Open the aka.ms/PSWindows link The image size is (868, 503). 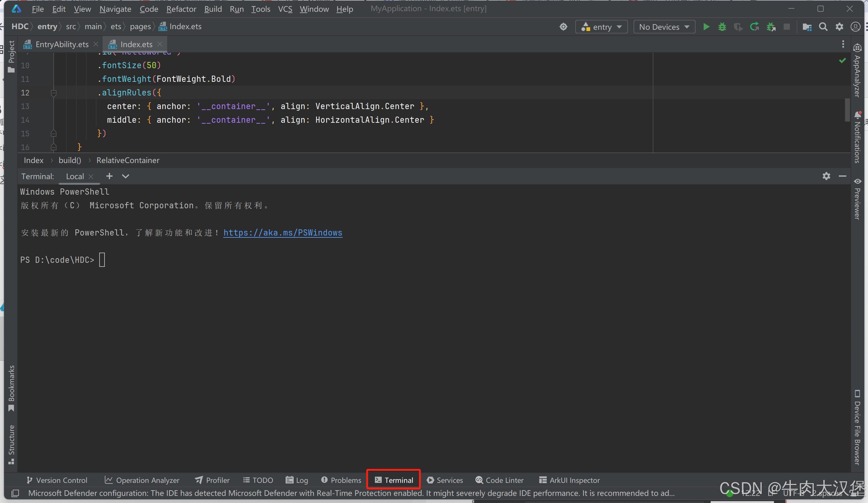point(283,233)
